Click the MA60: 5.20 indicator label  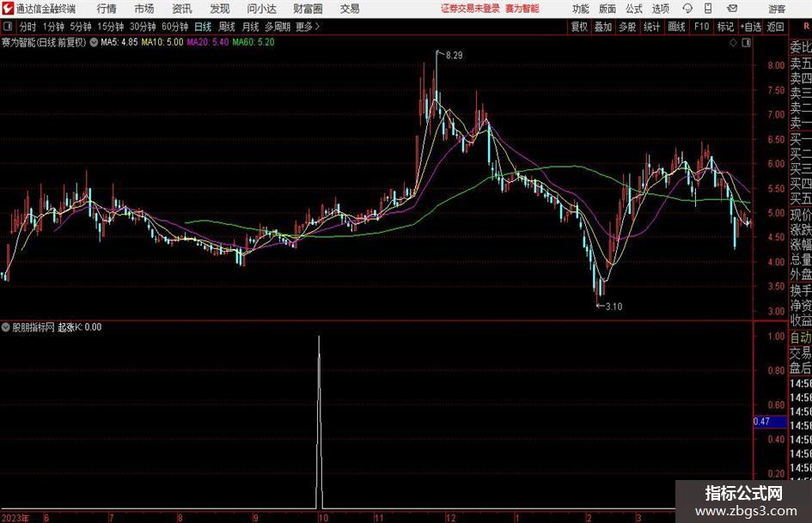click(x=253, y=42)
